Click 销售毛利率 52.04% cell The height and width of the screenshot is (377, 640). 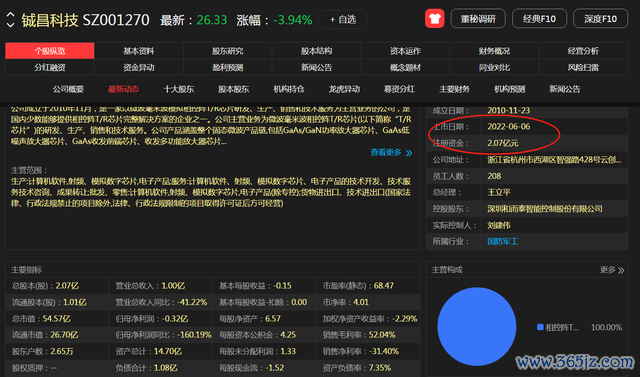pyautogui.click(x=369, y=335)
